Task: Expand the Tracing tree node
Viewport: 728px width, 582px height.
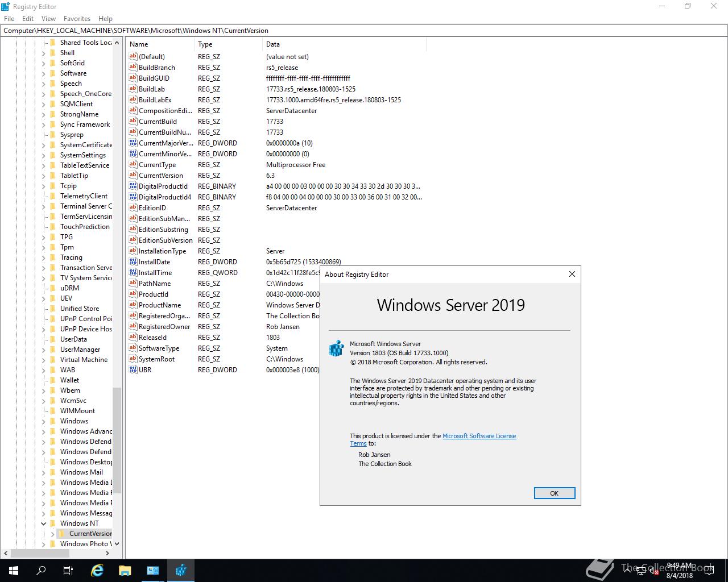Action: [43, 257]
